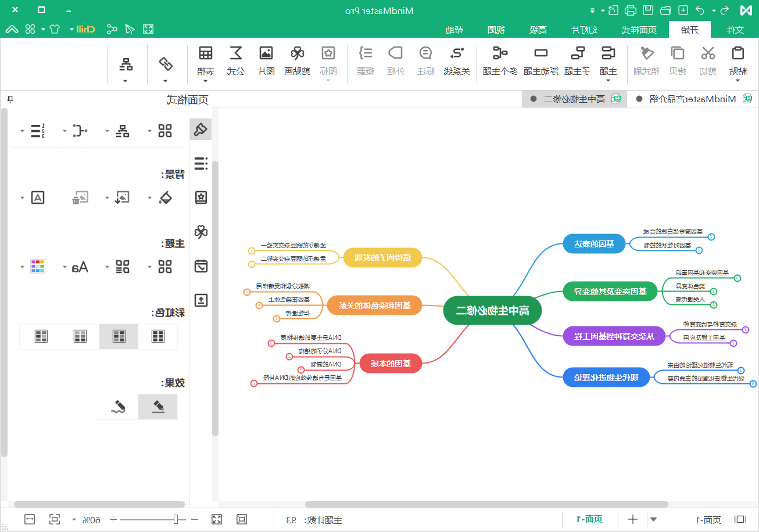The height and width of the screenshot is (532, 759).
Task: Open the 表格 table dropdown arrow
Action: [206, 81]
